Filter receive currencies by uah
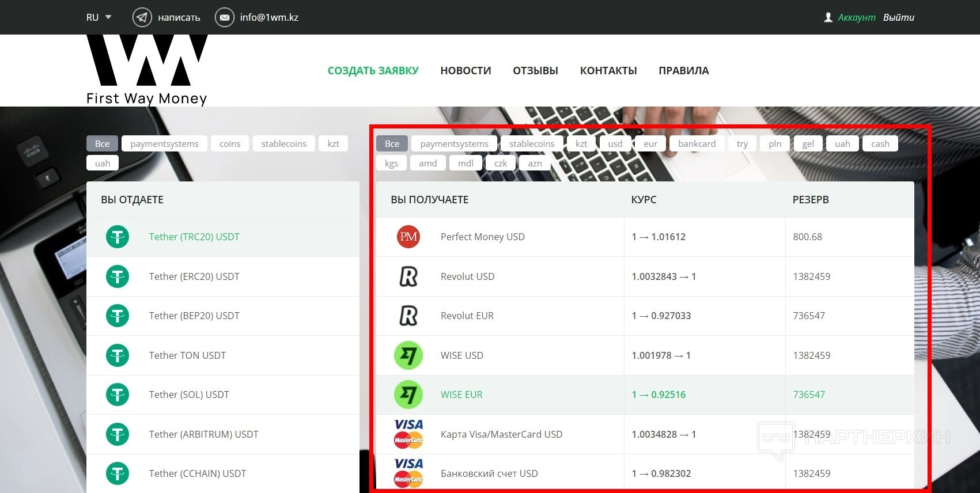Screen dimensions: 980x493 coord(842,143)
